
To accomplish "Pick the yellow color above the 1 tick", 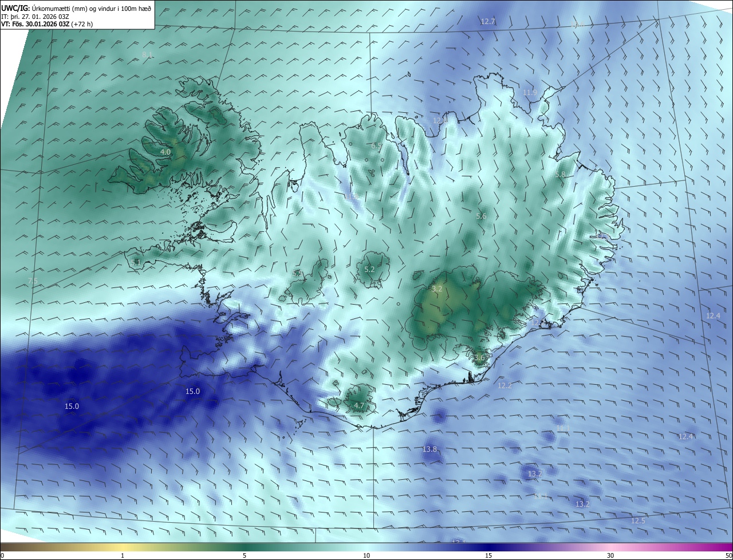I will (x=123, y=547).
